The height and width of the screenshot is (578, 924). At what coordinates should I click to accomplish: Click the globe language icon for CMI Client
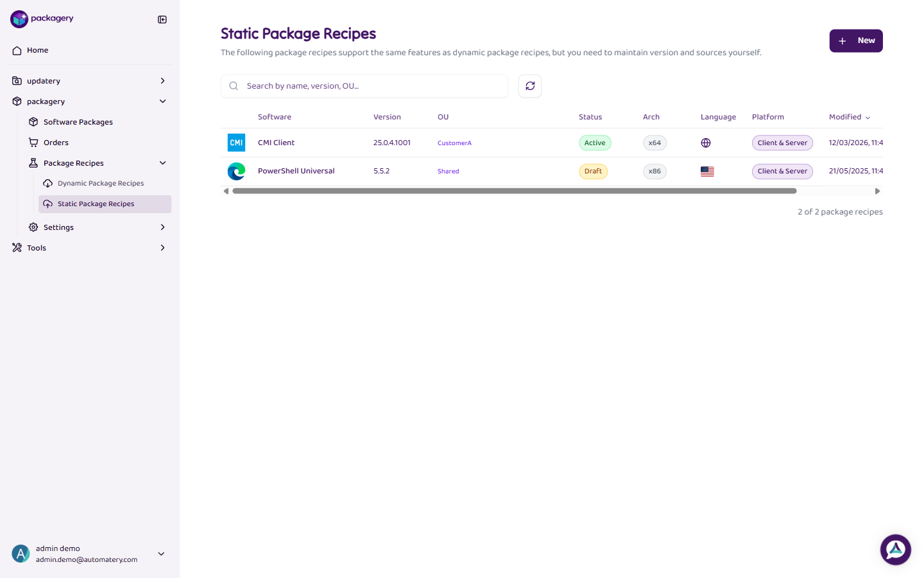pos(706,143)
